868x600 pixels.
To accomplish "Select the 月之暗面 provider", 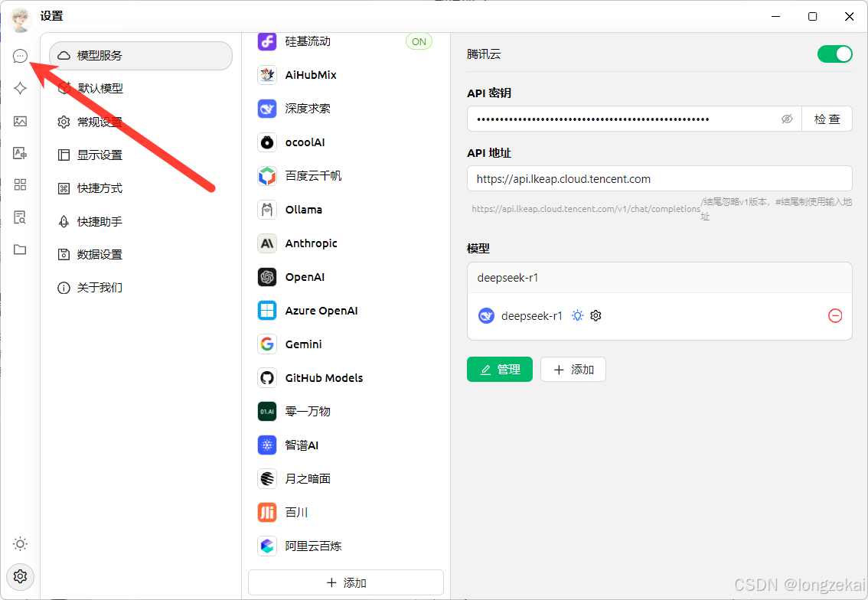I will click(345, 479).
